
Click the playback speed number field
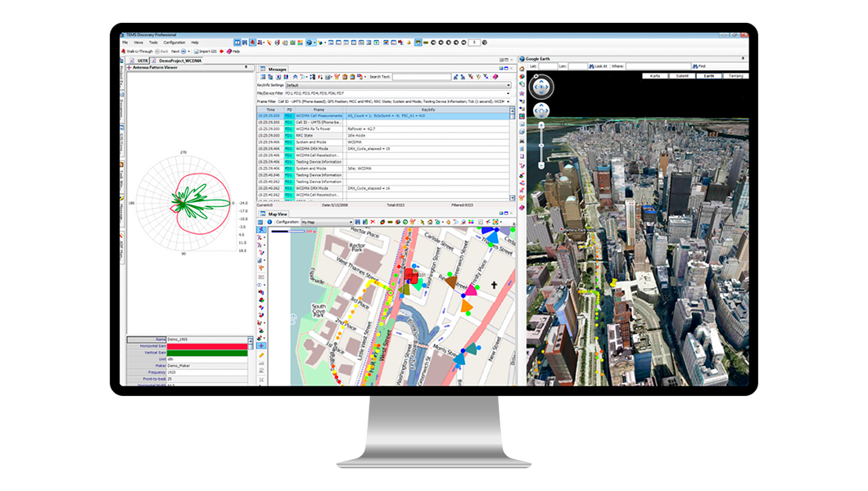click(x=474, y=43)
